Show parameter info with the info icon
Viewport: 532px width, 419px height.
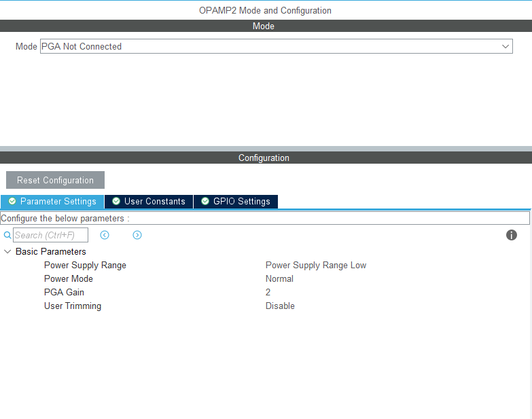click(x=512, y=235)
